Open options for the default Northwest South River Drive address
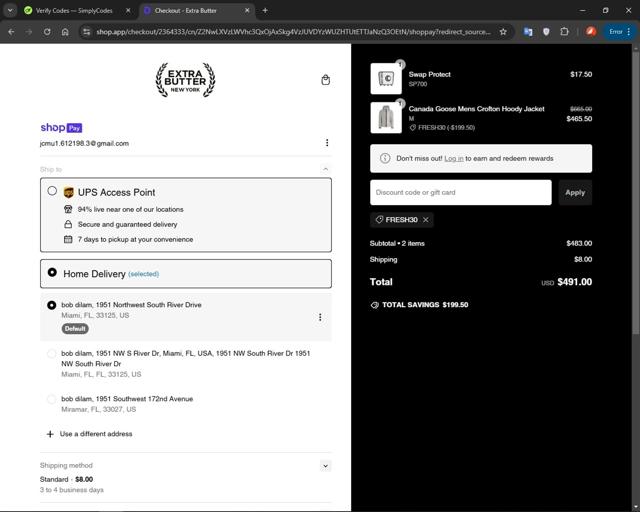 point(320,317)
